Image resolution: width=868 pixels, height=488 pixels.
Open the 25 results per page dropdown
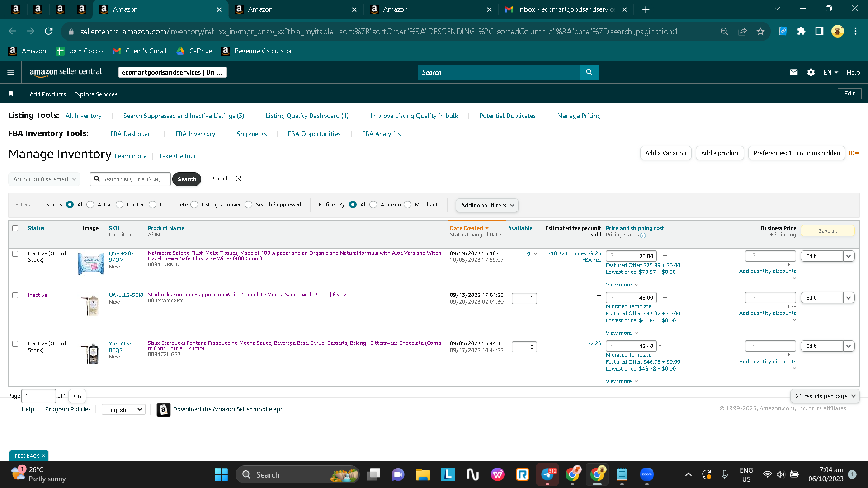[825, 396]
